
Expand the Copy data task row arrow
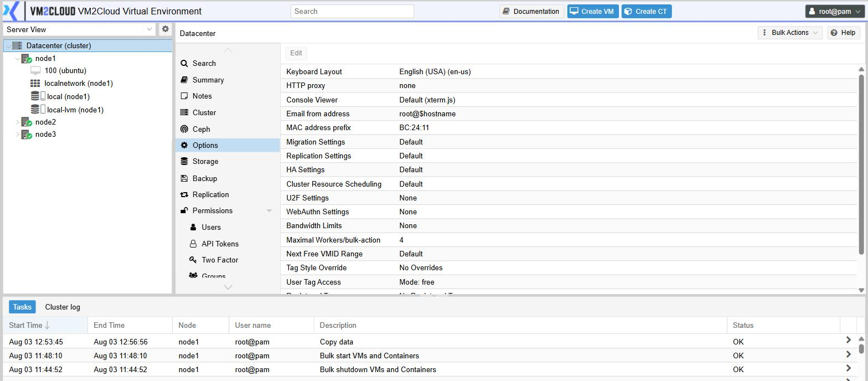point(849,341)
